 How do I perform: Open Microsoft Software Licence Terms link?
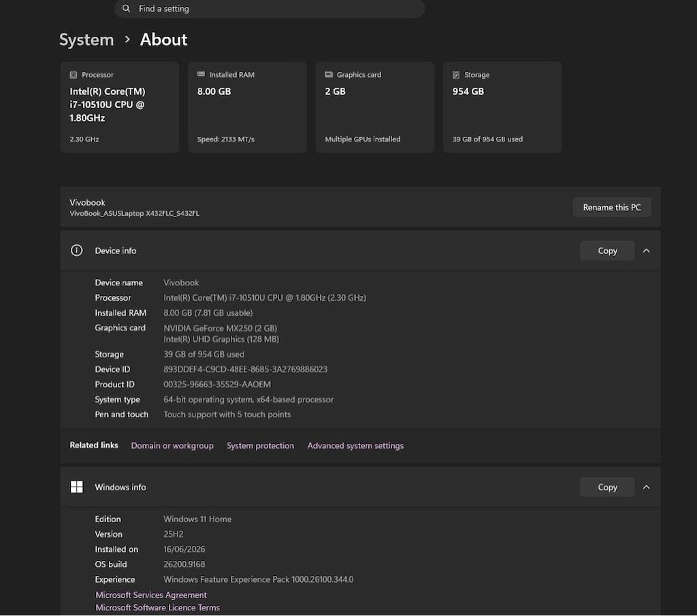click(157, 608)
